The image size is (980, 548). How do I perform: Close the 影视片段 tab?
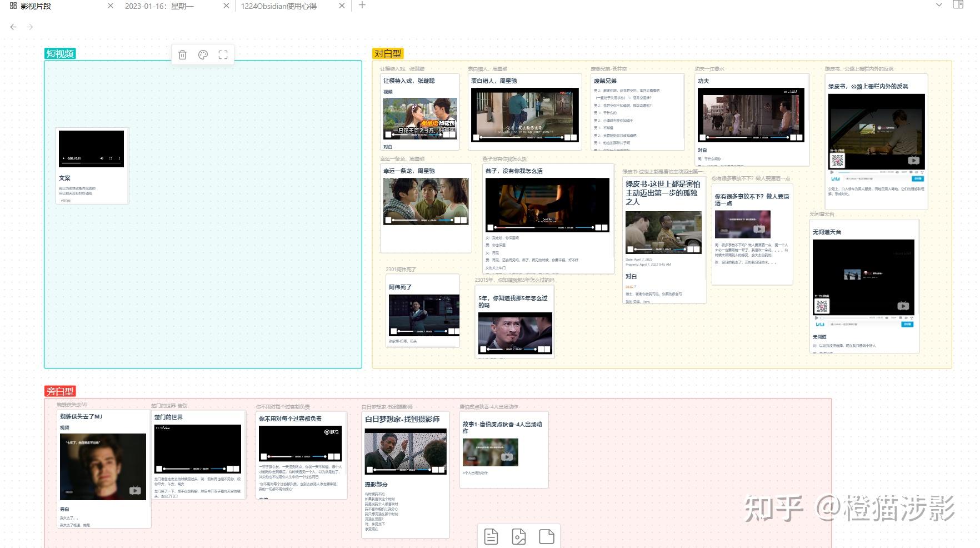click(x=110, y=6)
